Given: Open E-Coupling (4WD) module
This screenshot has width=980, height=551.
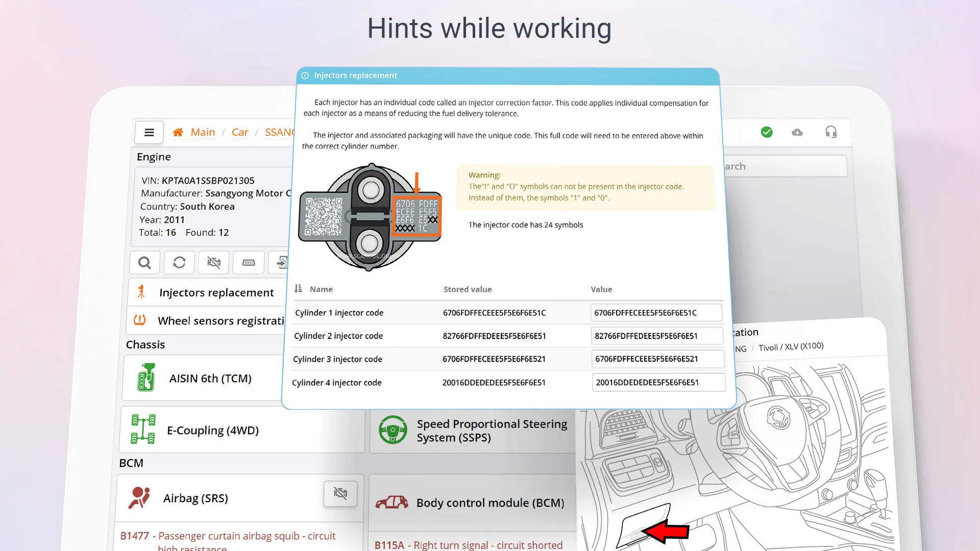Looking at the screenshot, I should (242, 430).
